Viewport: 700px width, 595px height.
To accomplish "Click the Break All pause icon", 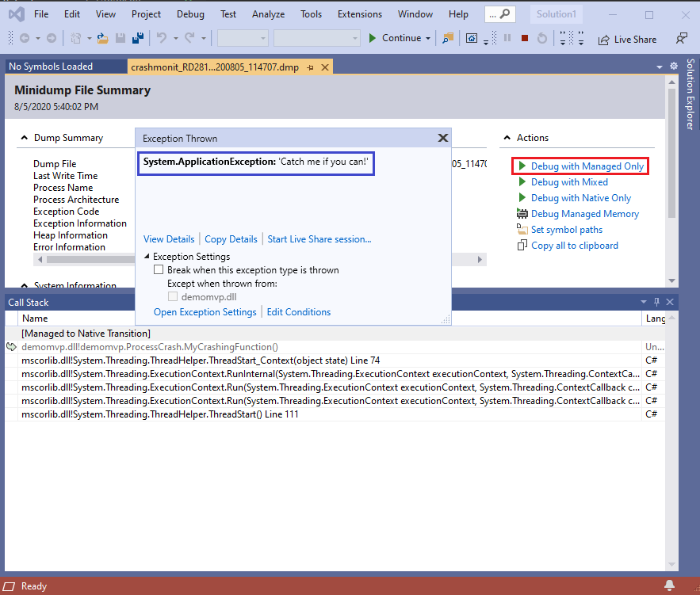I will [507, 37].
